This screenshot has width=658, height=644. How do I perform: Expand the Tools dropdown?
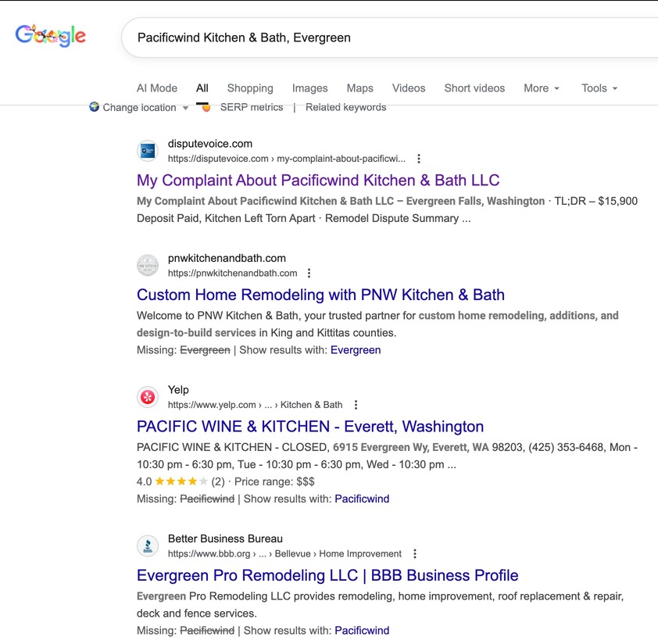tap(599, 88)
